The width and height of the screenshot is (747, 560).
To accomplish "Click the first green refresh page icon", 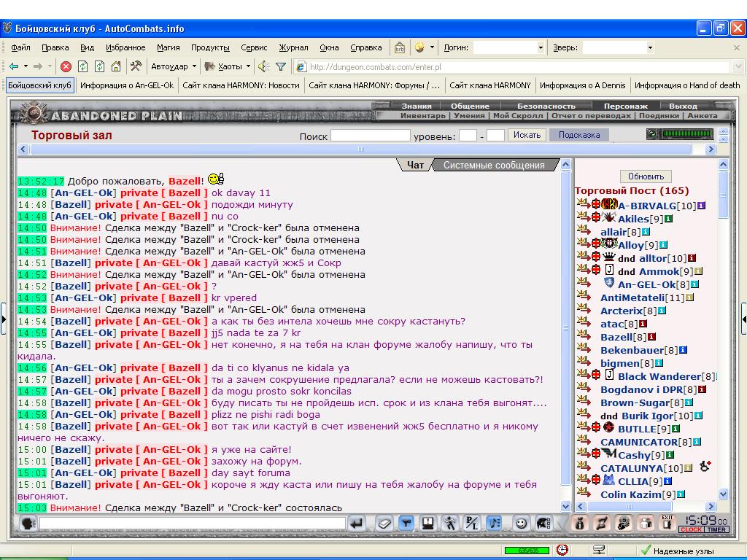I will [x=83, y=66].
